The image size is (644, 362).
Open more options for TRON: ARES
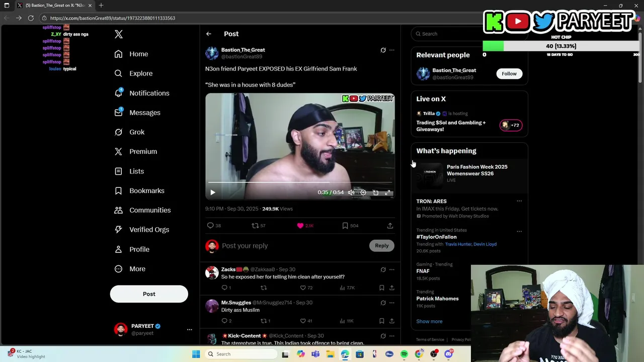519,201
